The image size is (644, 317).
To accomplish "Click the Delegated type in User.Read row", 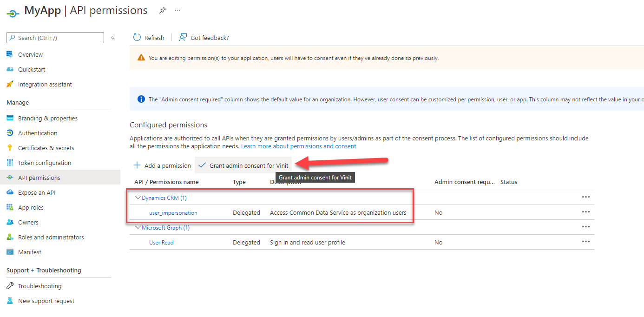I will point(246,242).
